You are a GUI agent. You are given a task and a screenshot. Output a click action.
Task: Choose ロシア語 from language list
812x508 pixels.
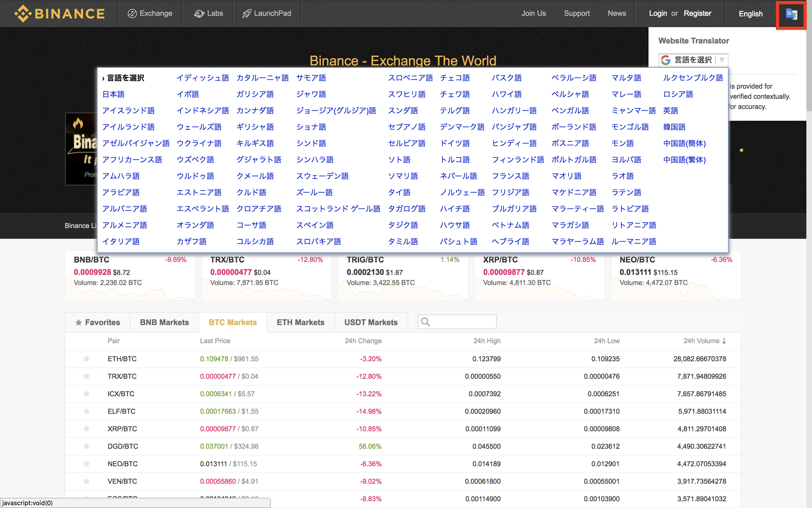(x=678, y=94)
